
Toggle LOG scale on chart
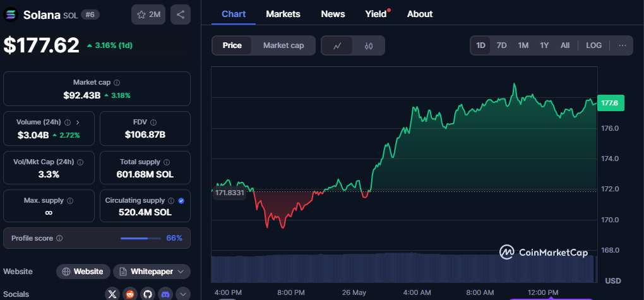point(594,45)
